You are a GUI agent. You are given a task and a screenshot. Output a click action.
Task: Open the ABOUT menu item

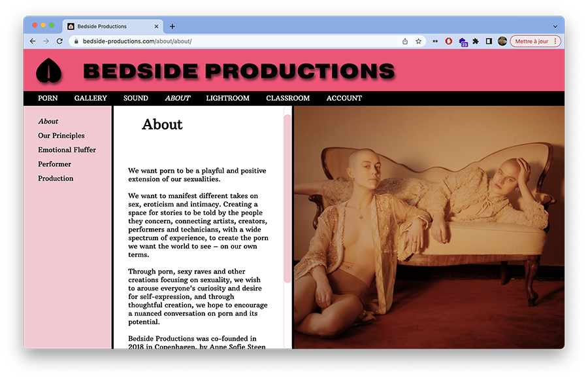[177, 98]
